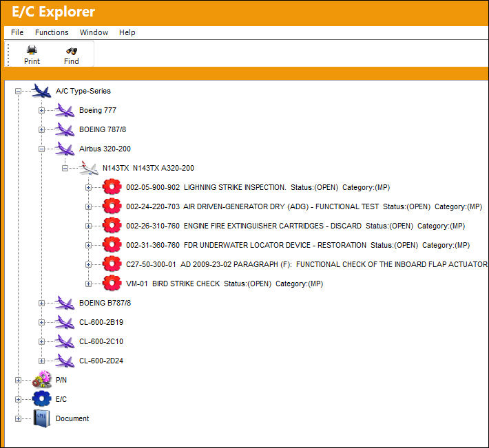Expand the Document tree node
The height and width of the screenshot is (448, 489).
[x=18, y=419]
